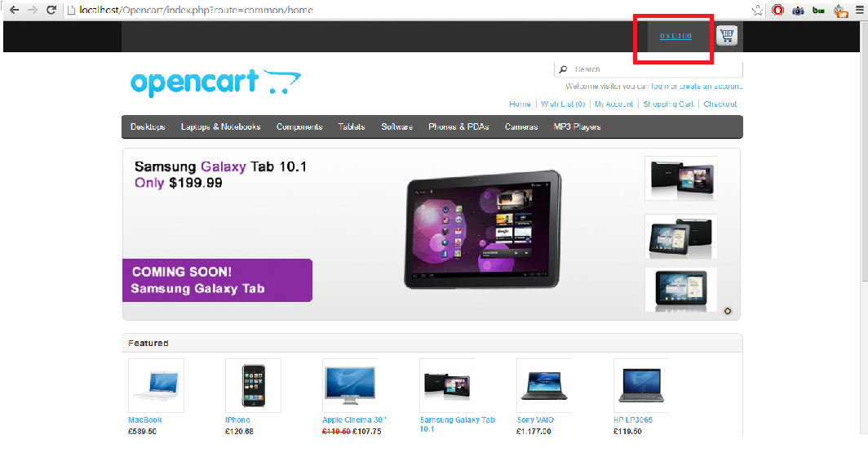Open the MP3 Players category

578,126
